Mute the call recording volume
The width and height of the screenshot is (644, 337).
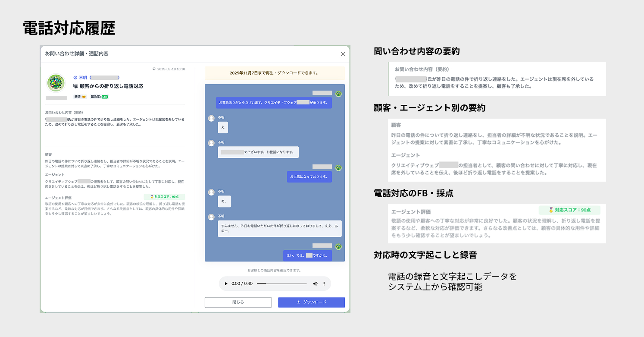(315, 284)
